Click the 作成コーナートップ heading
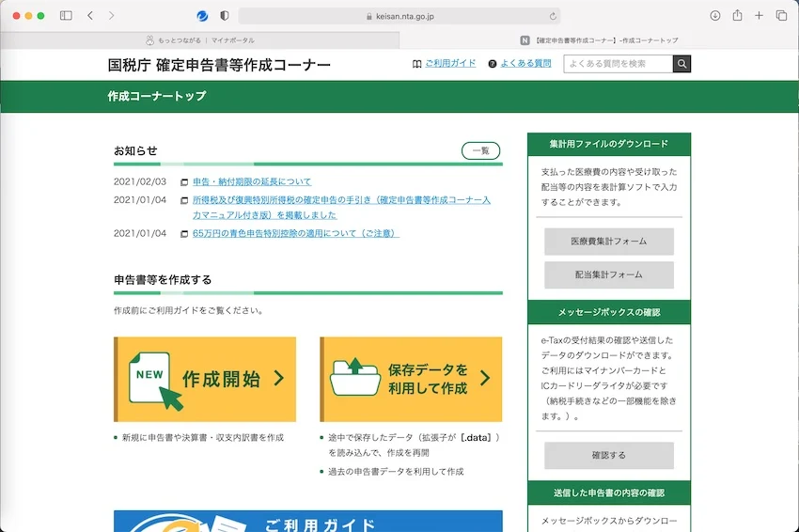Viewport: 799px width, 532px height. [x=157, y=96]
